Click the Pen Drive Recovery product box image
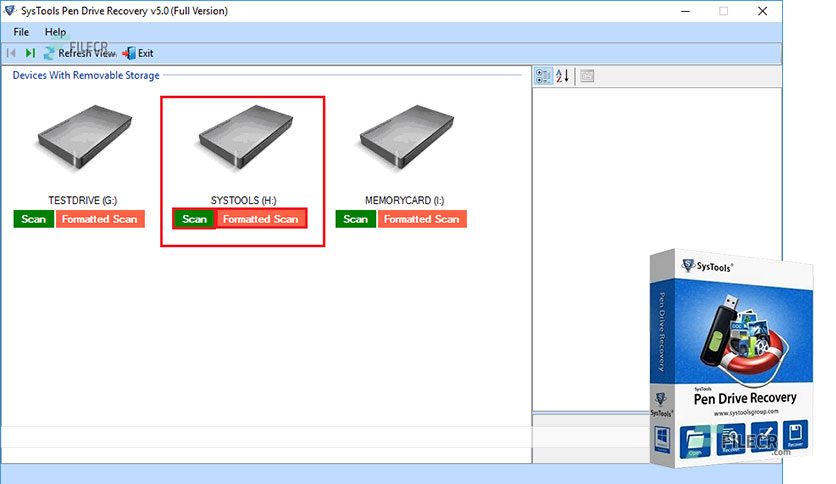This screenshot has width=836, height=484. coord(732,358)
